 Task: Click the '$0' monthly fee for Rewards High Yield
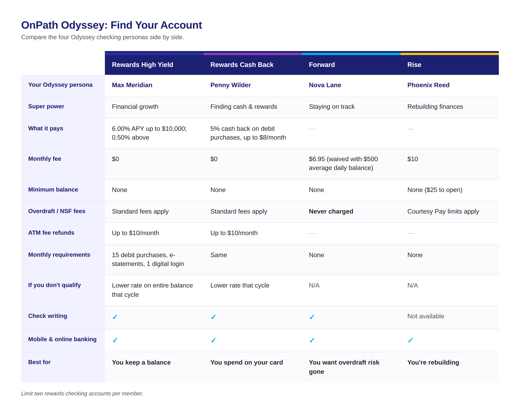[115, 159]
